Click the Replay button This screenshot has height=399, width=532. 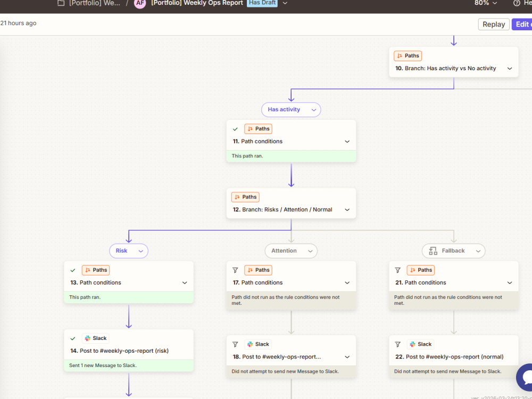tap(494, 24)
